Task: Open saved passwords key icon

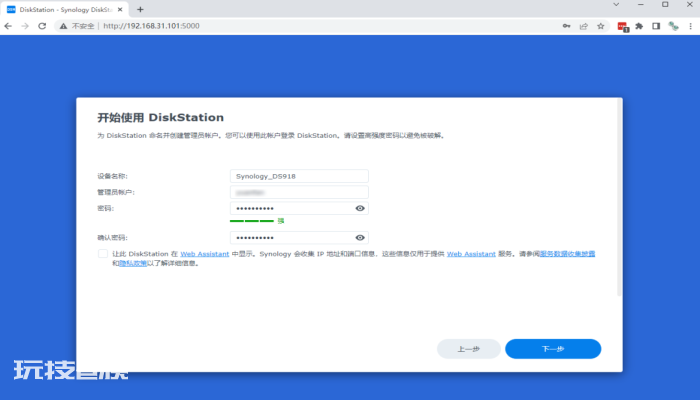Action: coord(566,26)
